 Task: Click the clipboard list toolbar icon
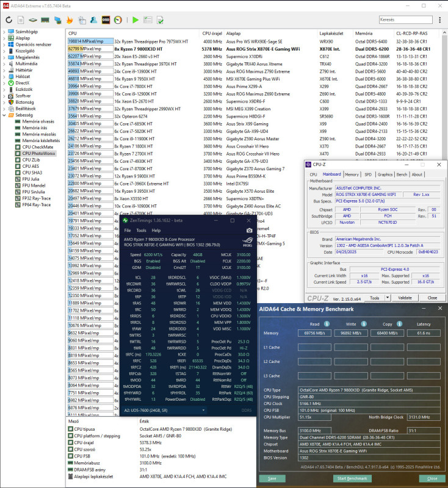[x=82, y=20]
